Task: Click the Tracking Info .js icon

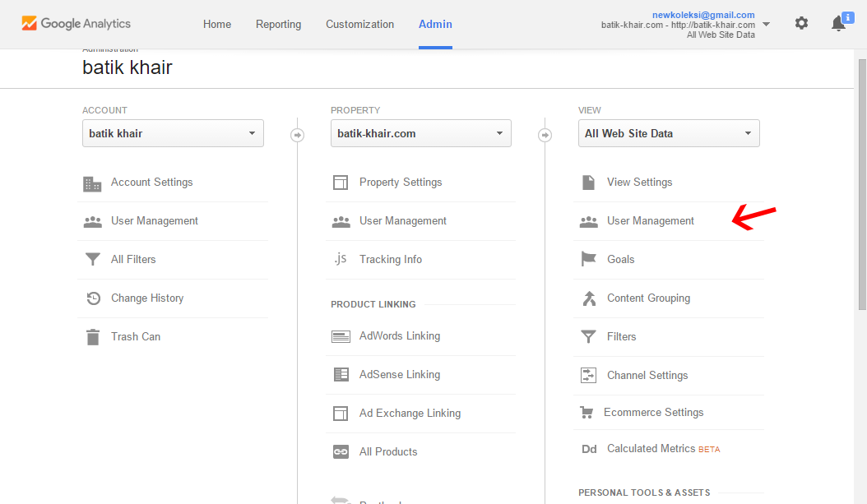Action: pos(340,259)
